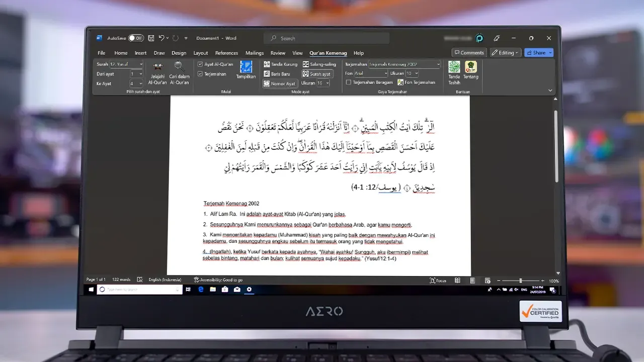The image size is (644, 362).
Task: Switch to the Home tab
Action: (x=121, y=53)
